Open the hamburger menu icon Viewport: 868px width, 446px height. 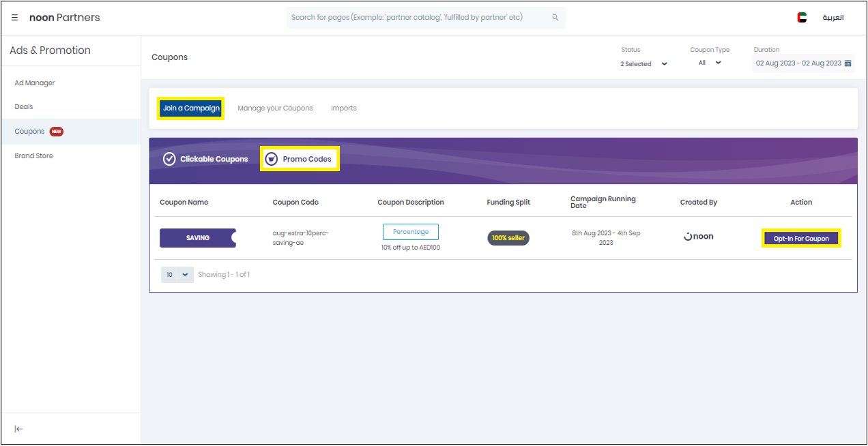pos(15,18)
